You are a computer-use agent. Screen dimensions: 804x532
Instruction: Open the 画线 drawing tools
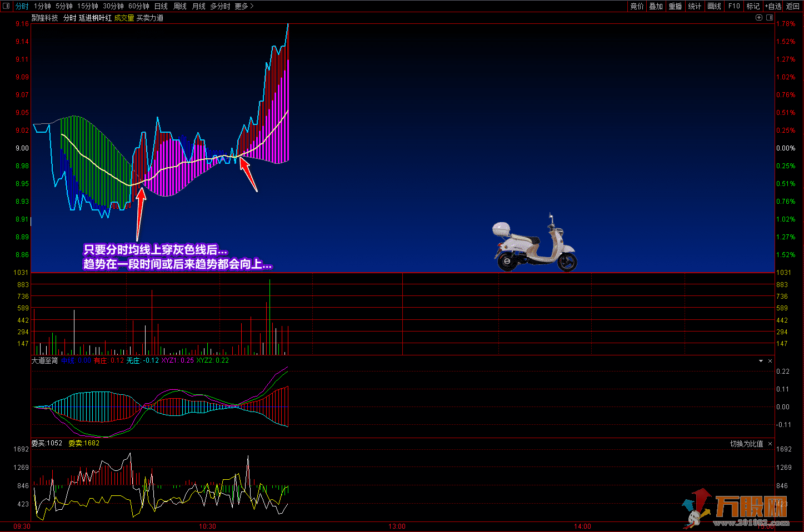coord(715,6)
